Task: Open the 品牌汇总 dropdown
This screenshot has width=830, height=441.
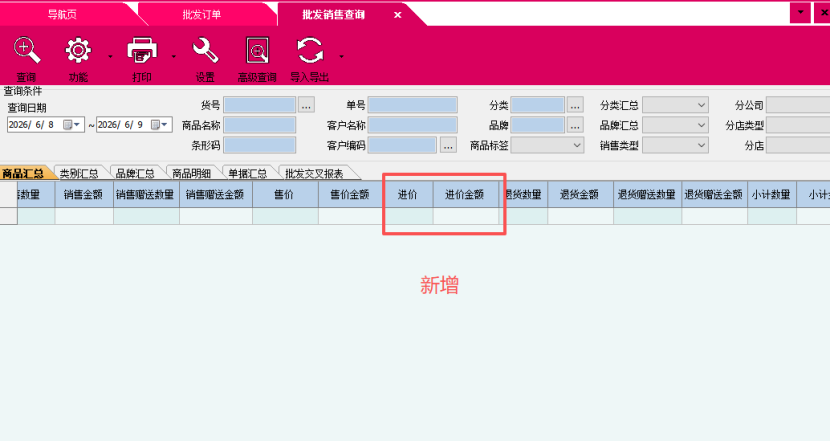Action: click(675, 125)
